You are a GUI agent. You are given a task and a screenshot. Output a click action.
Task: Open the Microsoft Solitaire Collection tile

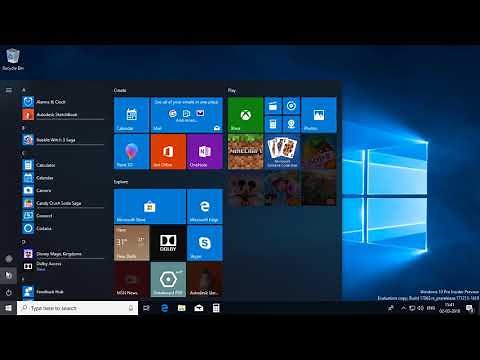pos(282,152)
